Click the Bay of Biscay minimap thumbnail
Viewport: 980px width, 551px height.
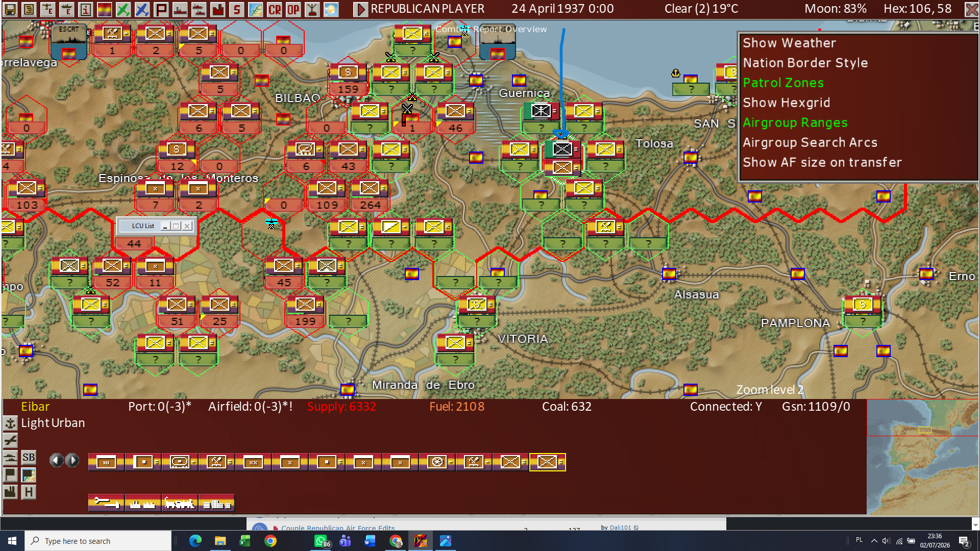tap(923, 457)
